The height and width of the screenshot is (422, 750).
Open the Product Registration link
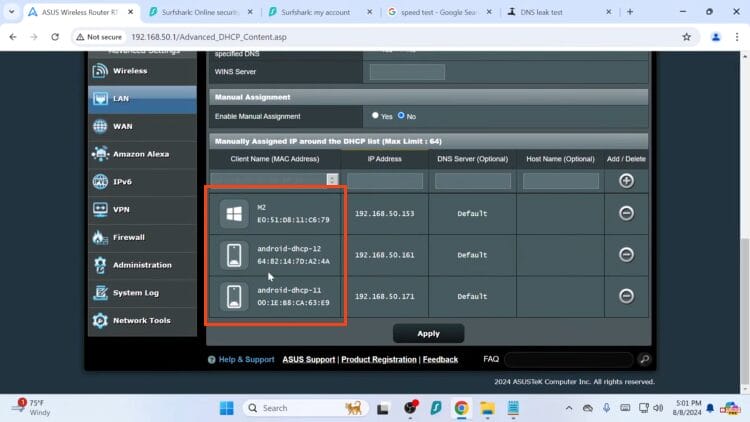click(x=379, y=359)
